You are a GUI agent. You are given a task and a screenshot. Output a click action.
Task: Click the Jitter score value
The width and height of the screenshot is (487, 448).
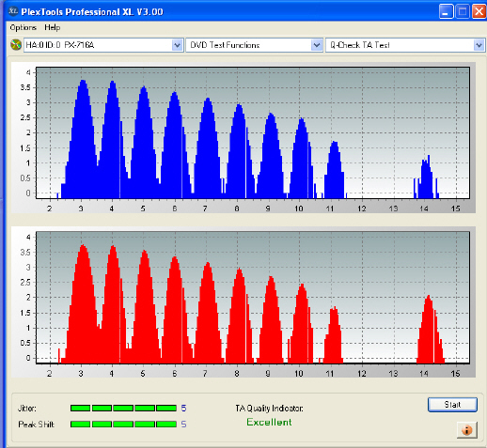pos(183,409)
